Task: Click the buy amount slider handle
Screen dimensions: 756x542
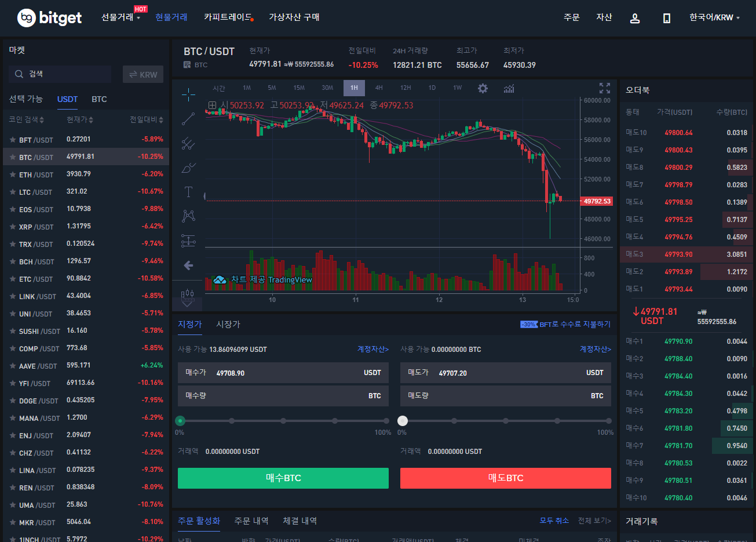Action: (x=180, y=421)
